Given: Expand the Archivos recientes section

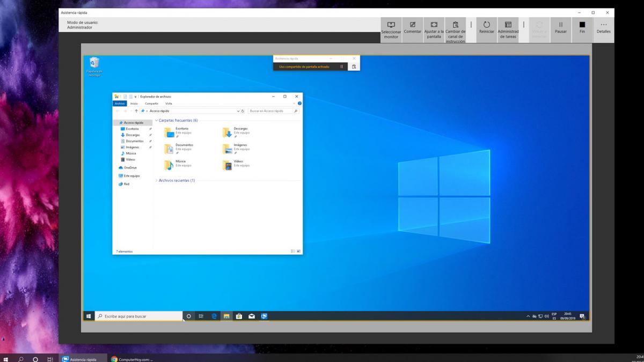Looking at the screenshot, I should 156,181.
